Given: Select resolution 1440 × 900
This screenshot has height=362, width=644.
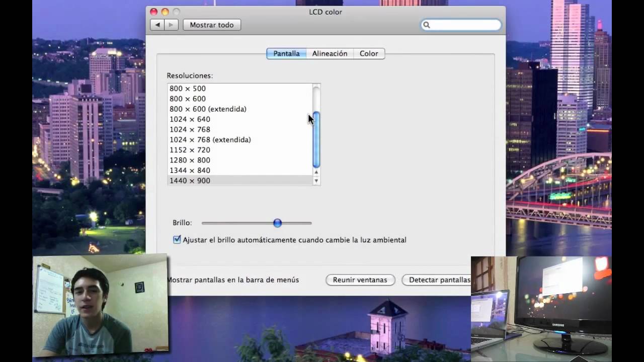Looking at the screenshot, I should (x=239, y=180).
